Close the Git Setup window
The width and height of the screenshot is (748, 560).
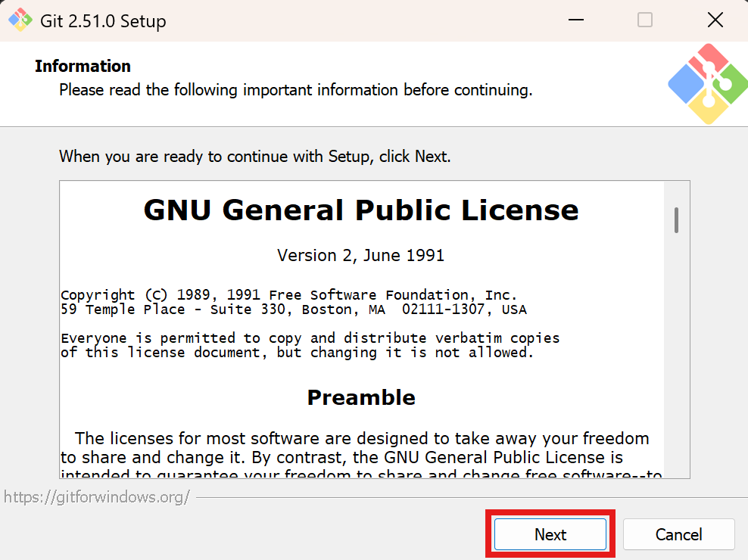[715, 20]
